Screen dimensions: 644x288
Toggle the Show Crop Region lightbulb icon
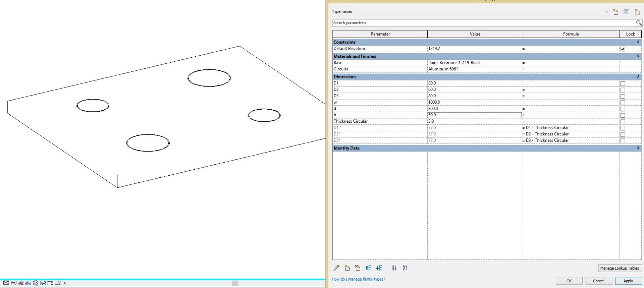[28, 283]
